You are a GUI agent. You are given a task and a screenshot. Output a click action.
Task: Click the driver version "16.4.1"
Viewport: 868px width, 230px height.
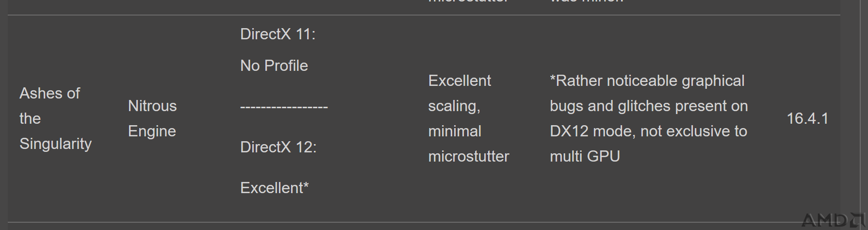pos(807,118)
